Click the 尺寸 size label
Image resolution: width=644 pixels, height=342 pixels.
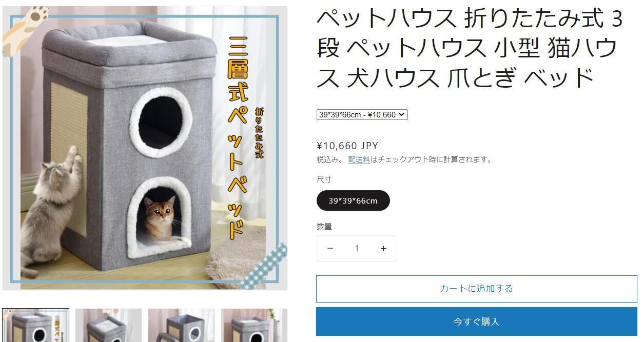[324, 179]
